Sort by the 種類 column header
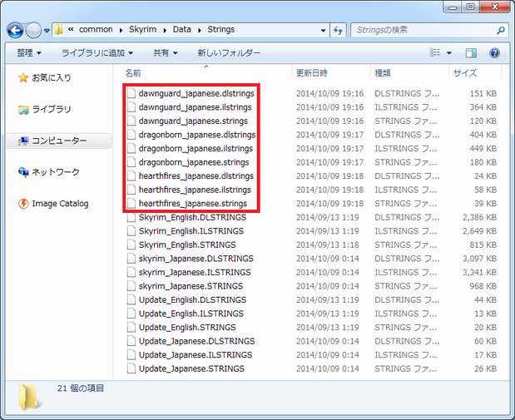 383,73
